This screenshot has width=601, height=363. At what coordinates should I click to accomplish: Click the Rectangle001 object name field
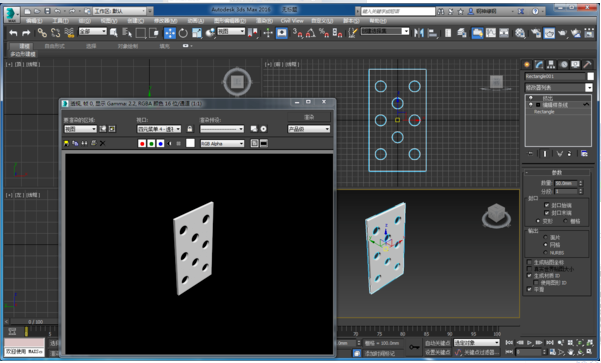555,76
